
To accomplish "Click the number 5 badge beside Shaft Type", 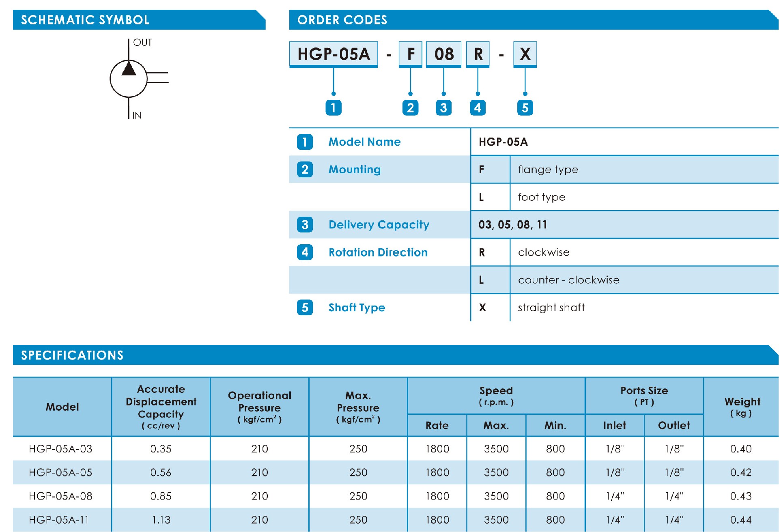I will click(x=305, y=307).
